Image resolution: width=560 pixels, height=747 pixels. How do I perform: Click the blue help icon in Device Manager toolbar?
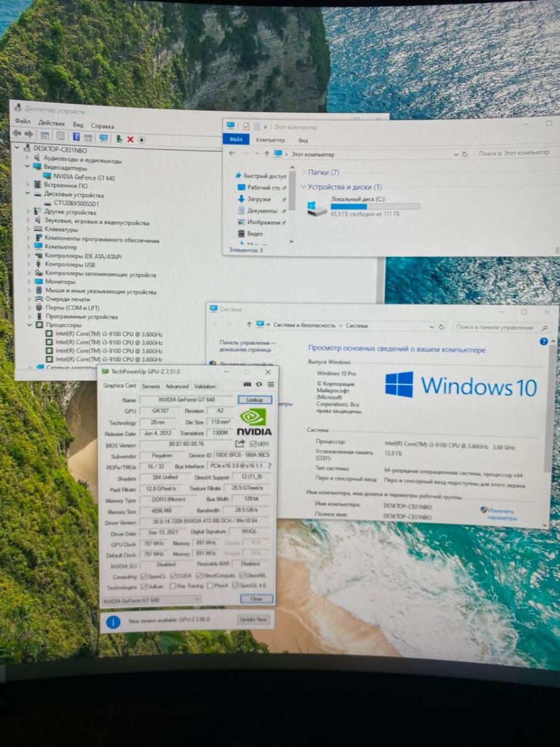(76, 137)
